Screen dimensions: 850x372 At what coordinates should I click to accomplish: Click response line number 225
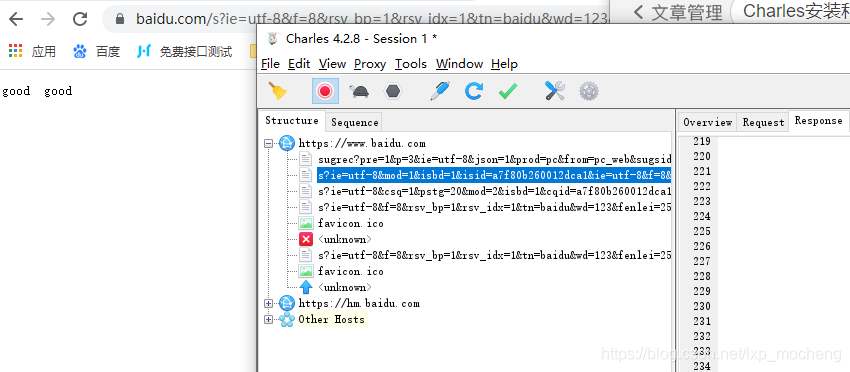701,232
